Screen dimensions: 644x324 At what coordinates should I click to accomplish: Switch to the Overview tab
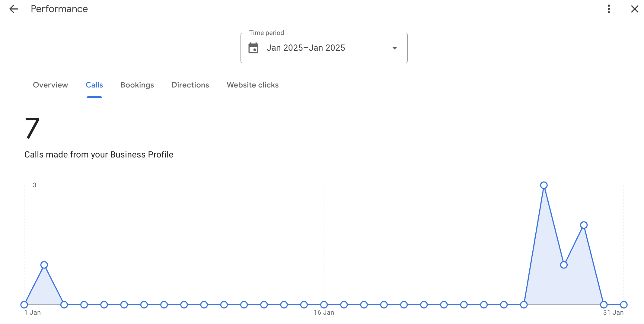50,85
